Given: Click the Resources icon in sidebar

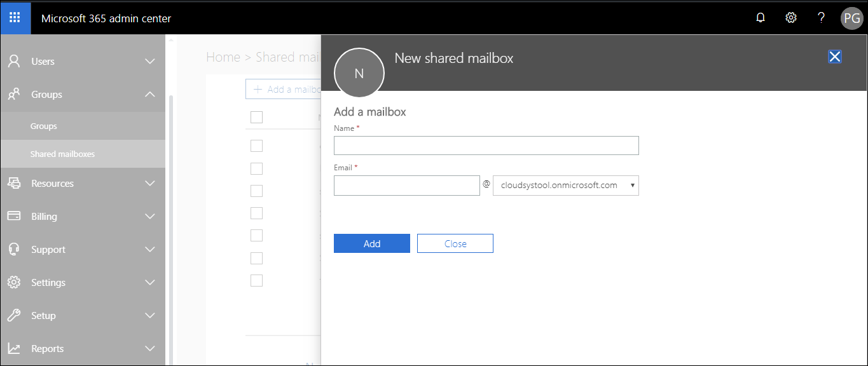Looking at the screenshot, I should click(x=13, y=183).
